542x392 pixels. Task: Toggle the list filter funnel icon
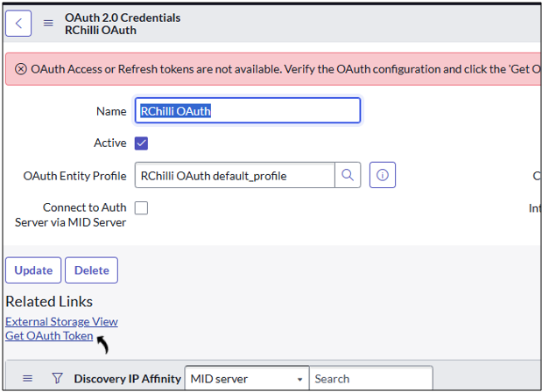click(57, 379)
